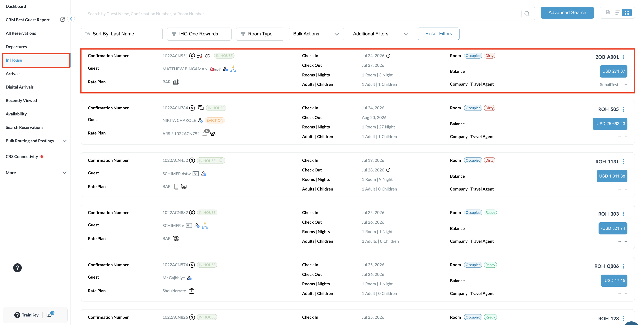Image resolution: width=644 pixels, height=325 pixels.
Task: Open the comments icon beside 1022ACN784
Action: (201, 108)
